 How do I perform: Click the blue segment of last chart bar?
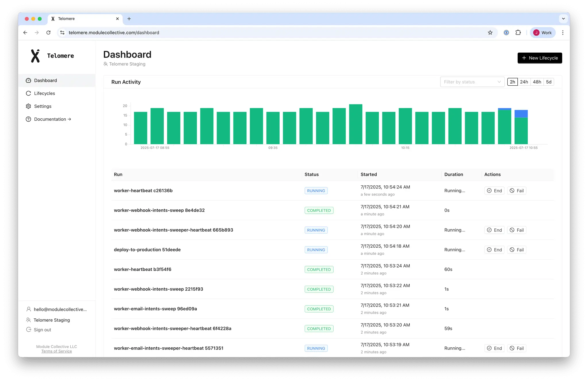521,114
